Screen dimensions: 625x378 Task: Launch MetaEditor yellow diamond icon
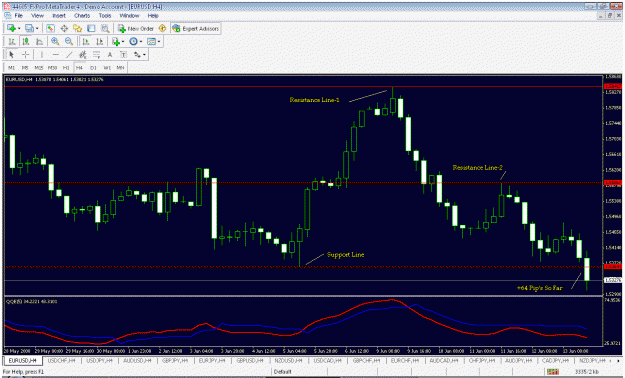[x=162, y=28]
